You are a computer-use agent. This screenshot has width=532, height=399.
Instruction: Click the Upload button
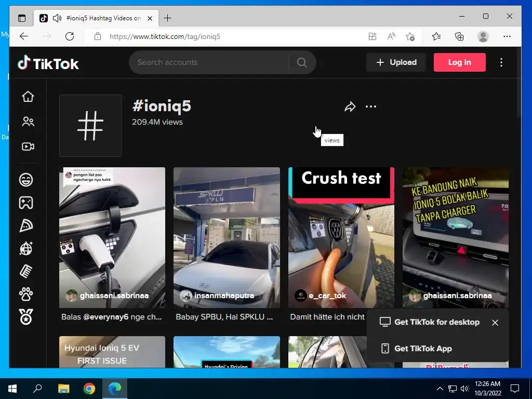(396, 62)
